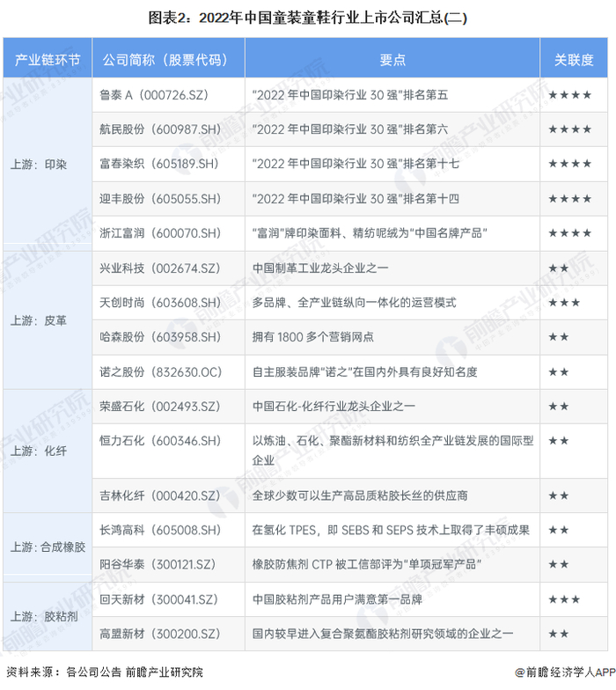
Task: Select the 产业链环节 column header
Action: 48,58
